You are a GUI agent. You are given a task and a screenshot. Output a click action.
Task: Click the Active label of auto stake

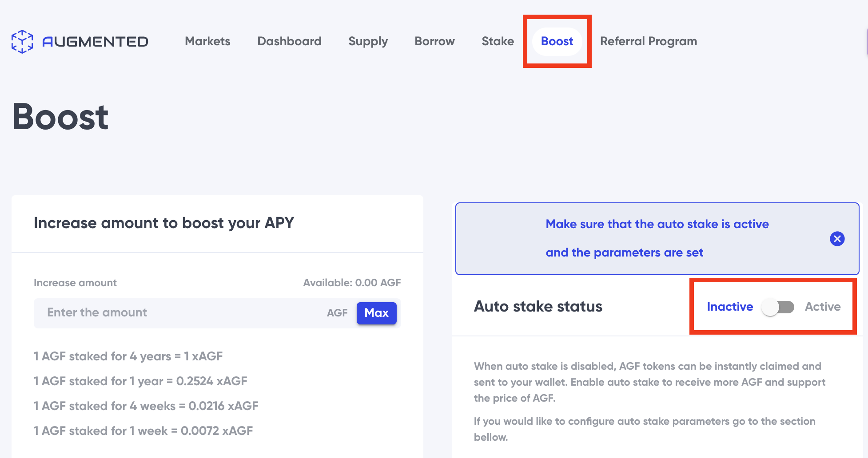pyautogui.click(x=822, y=307)
